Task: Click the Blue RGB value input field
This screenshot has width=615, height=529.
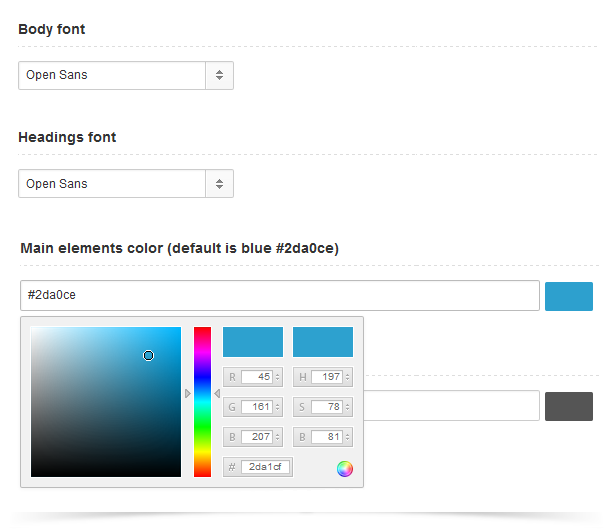Action: click(x=256, y=437)
